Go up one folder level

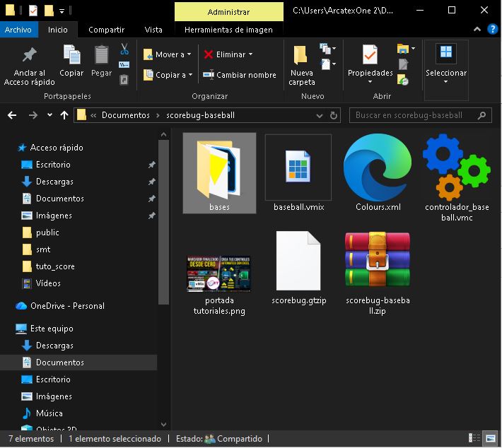click(64, 115)
